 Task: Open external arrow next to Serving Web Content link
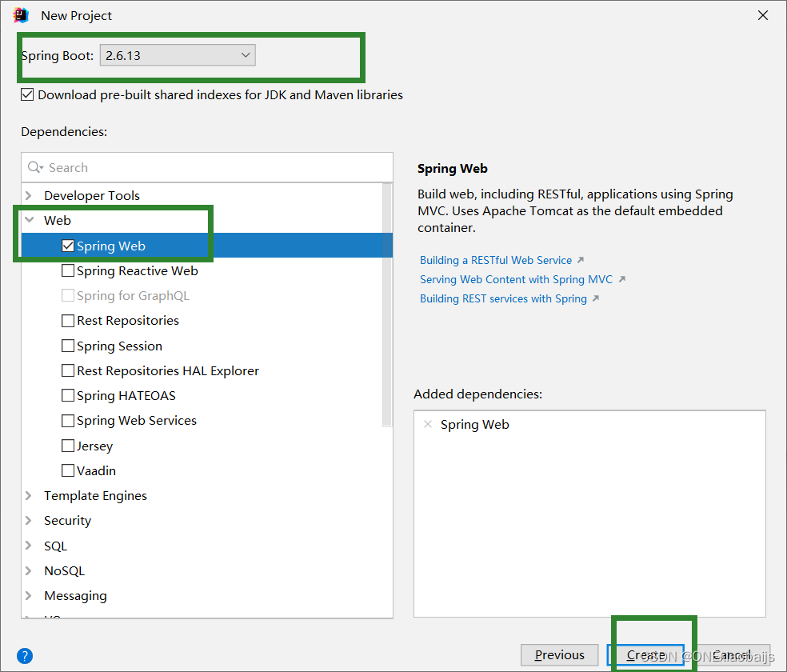click(622, 279)
